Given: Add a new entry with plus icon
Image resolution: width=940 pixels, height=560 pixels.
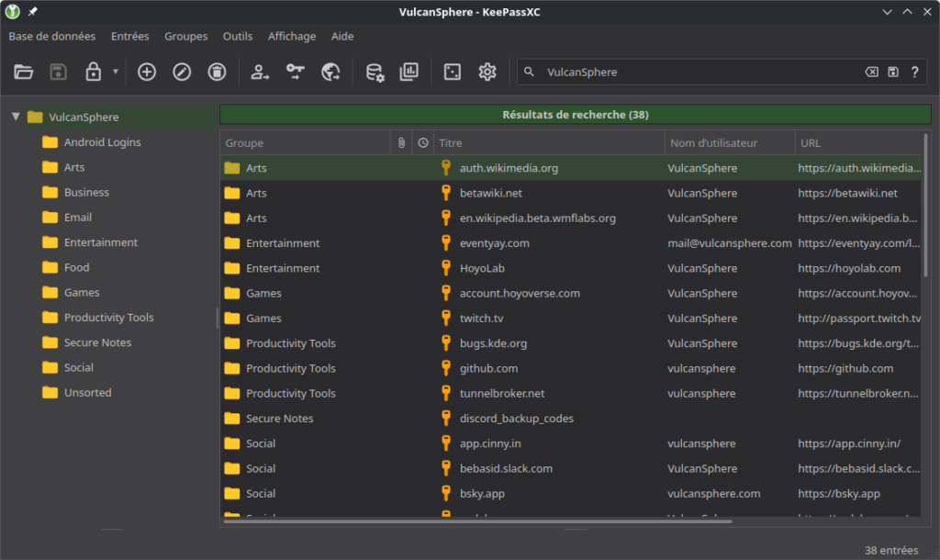Looking at the screenshot, I should coord(146,72).
